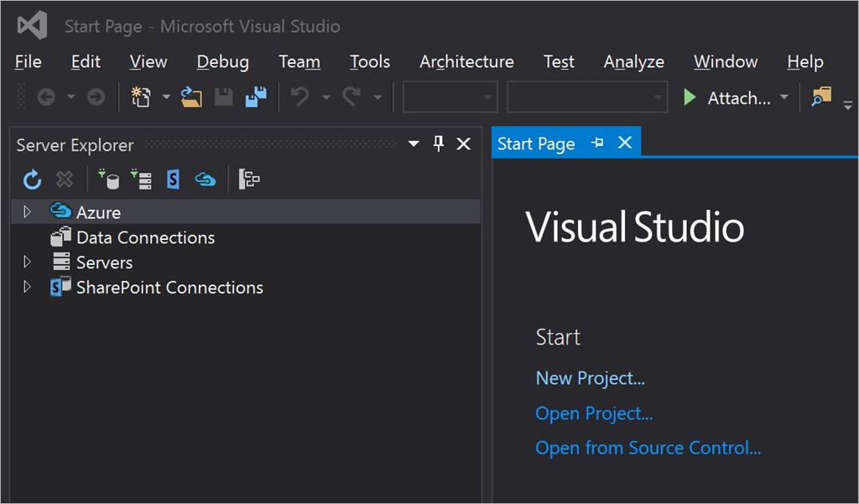859x504 pixels.
Task: Open the Architecture menu
Action: tap(466, 62)
